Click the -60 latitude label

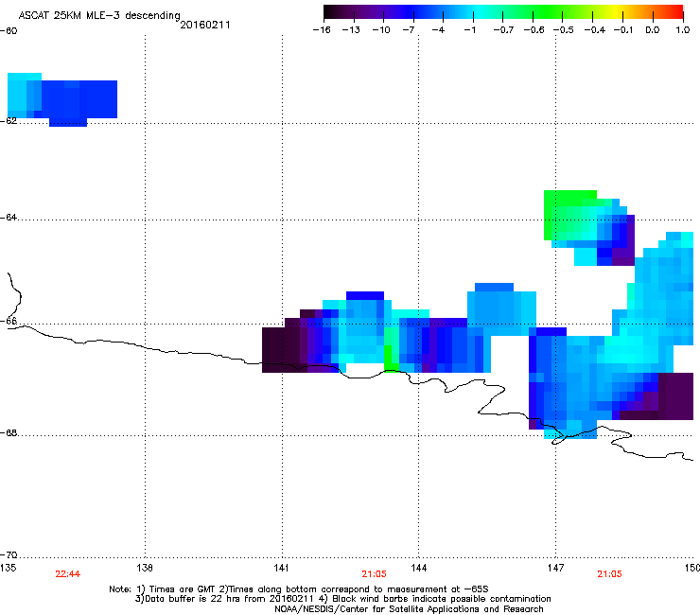tap(9, 31)
